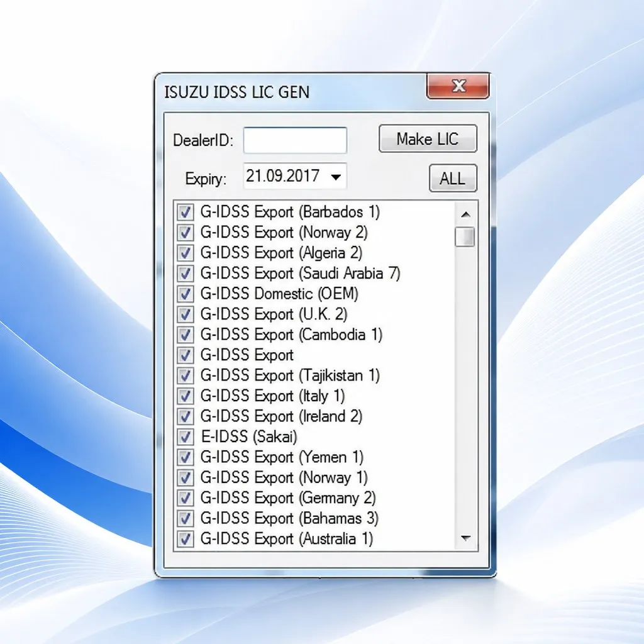644x644 pixels.
Task: Uncheck G-IDSS Export (Germany 2) checkbox
Action: [x=185, y=498]
